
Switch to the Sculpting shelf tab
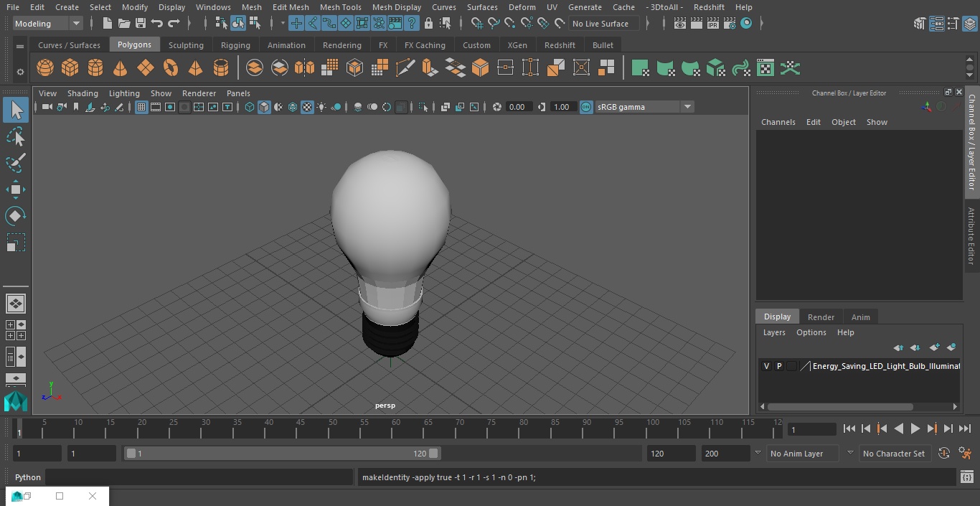(x=186, y=45)
